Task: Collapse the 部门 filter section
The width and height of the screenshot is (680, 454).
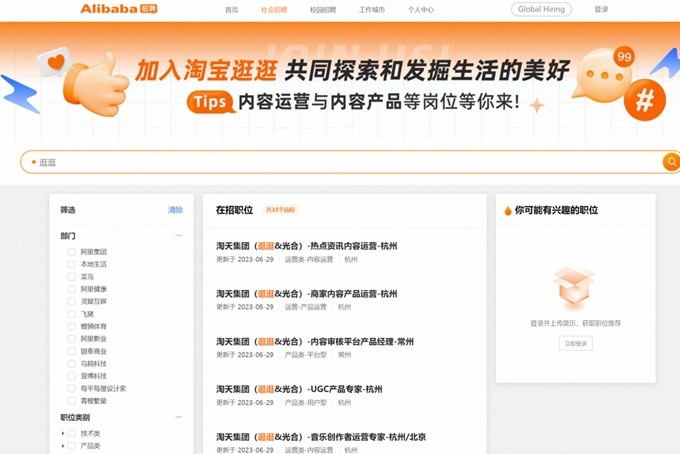Action: pos(179,236)
